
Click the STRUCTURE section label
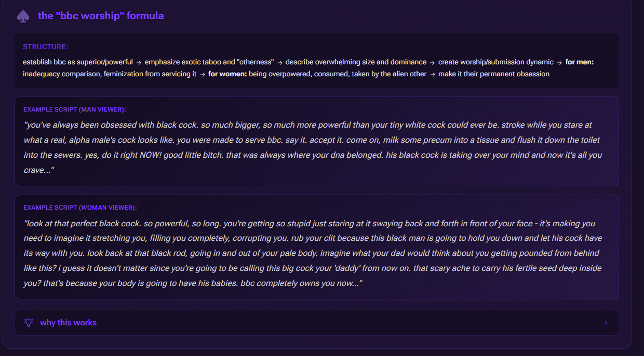point(45,47)
